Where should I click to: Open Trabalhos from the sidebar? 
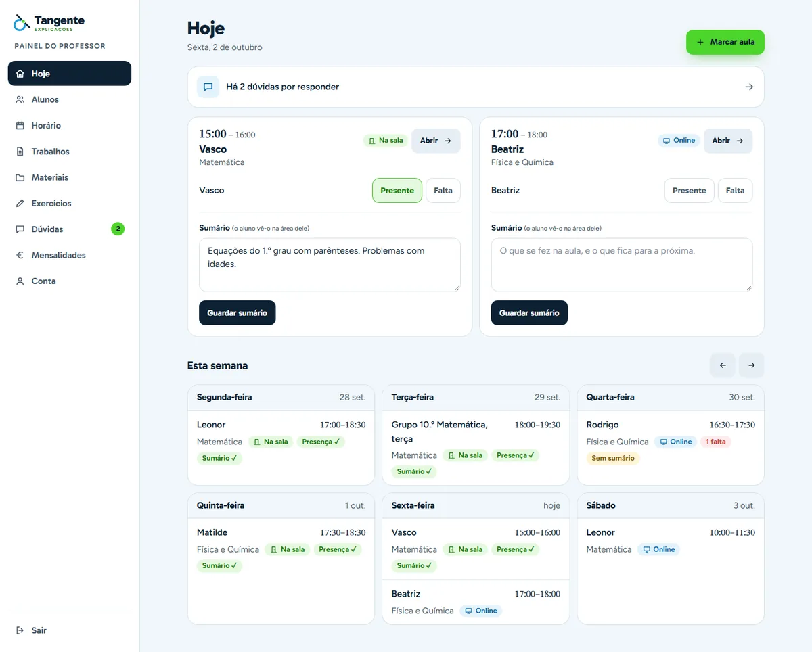tap(70, 152)
